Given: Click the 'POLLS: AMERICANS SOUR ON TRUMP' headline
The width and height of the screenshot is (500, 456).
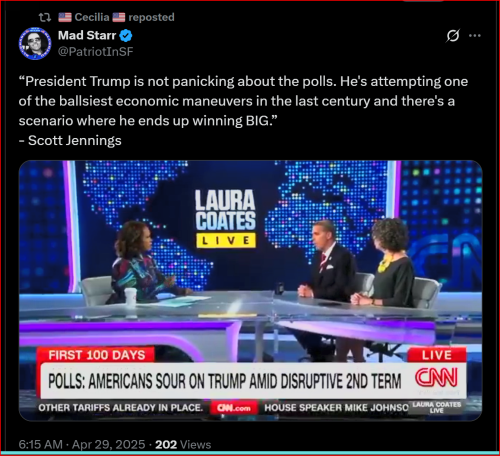Looking at the screenshot, I should tap(224, 381).
